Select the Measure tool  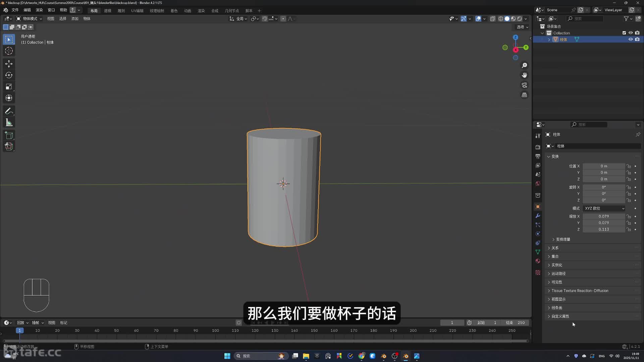9,123
